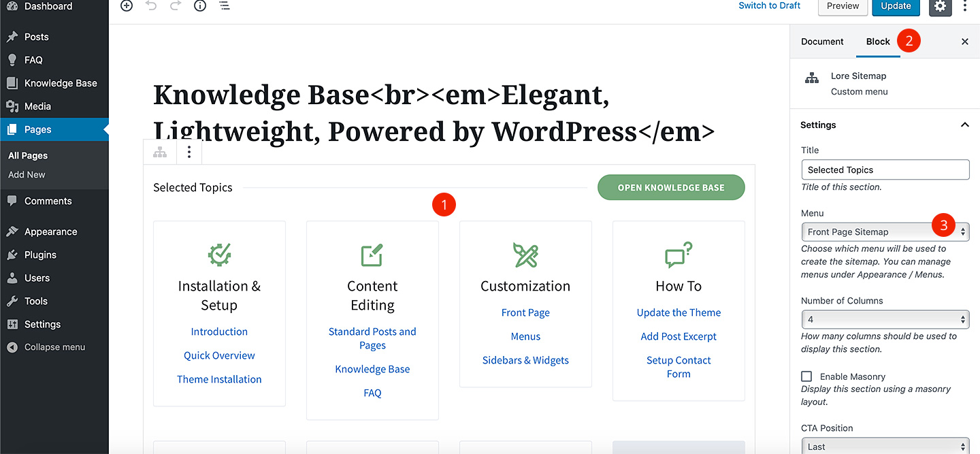Open block navigation list icon
The image size is (980, 454).
pyautogui.click(x=225, y=5)
